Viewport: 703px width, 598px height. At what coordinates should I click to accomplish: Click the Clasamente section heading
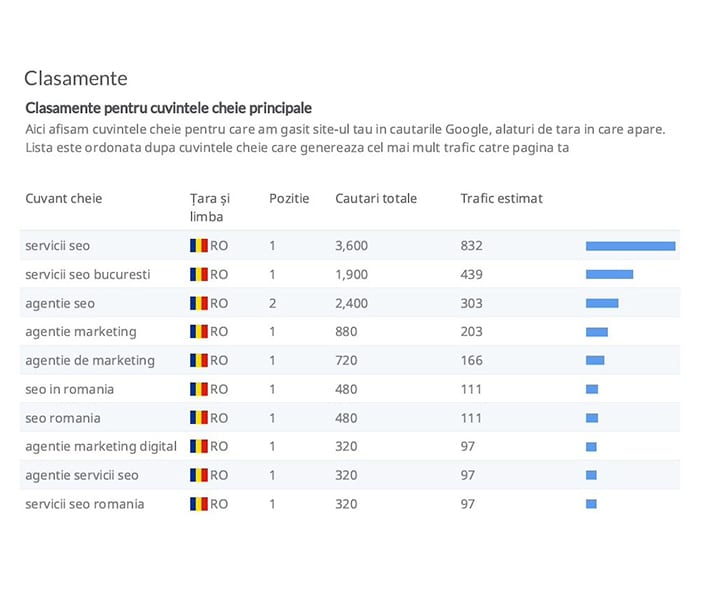[76, 78]
